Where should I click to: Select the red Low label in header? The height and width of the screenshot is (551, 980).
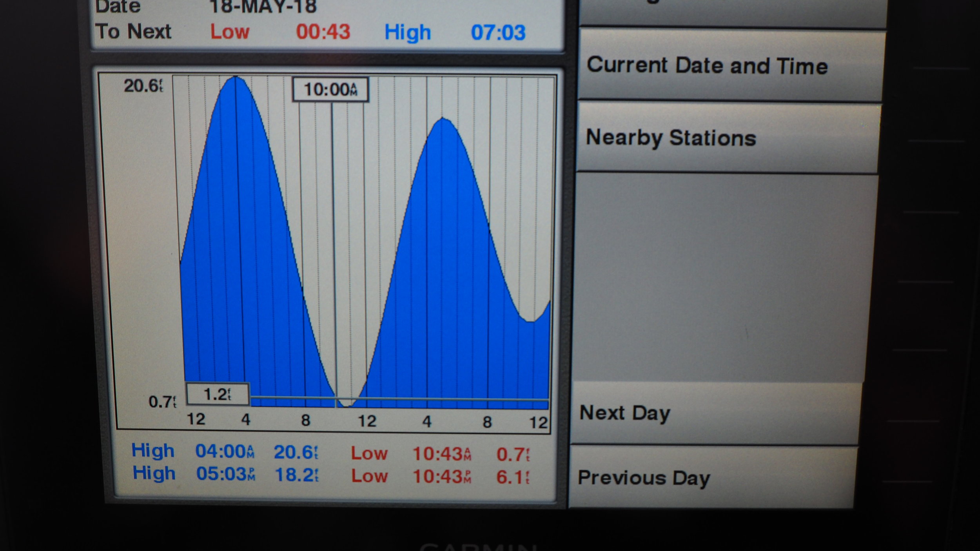tap(230, 32)
